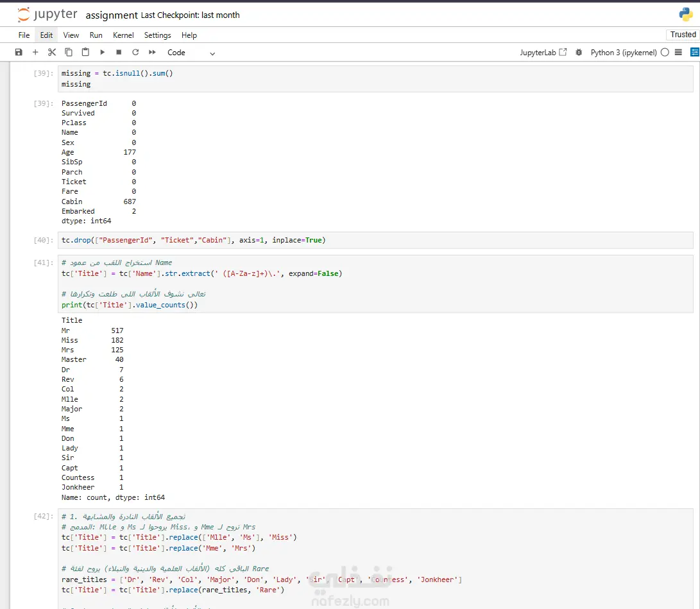
Task: Select the [40]: cell prompt
Action: pyautogui.click(x=43, y=240)
